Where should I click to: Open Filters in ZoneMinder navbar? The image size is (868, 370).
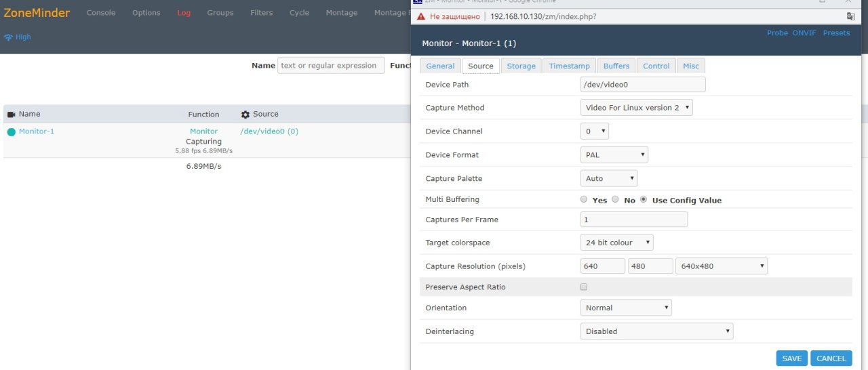(262, 13)
